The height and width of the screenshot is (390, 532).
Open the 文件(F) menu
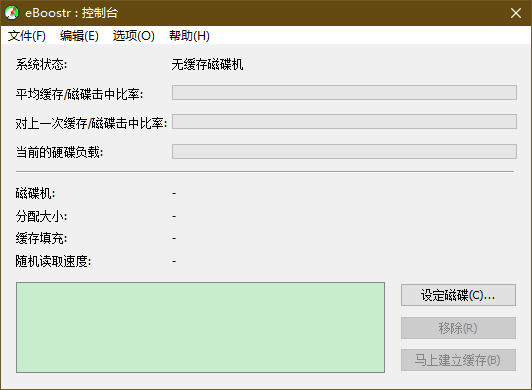[26, 36]
